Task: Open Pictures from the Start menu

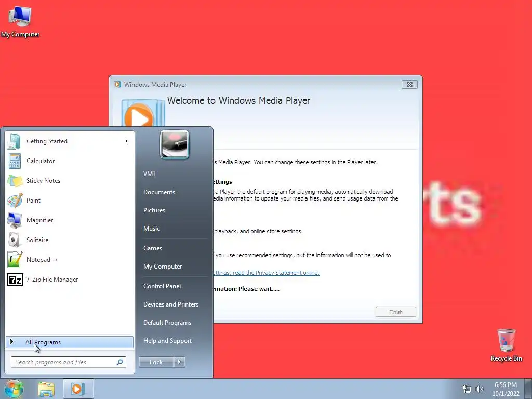Action: pyautogui.click(x=154, y=210)
